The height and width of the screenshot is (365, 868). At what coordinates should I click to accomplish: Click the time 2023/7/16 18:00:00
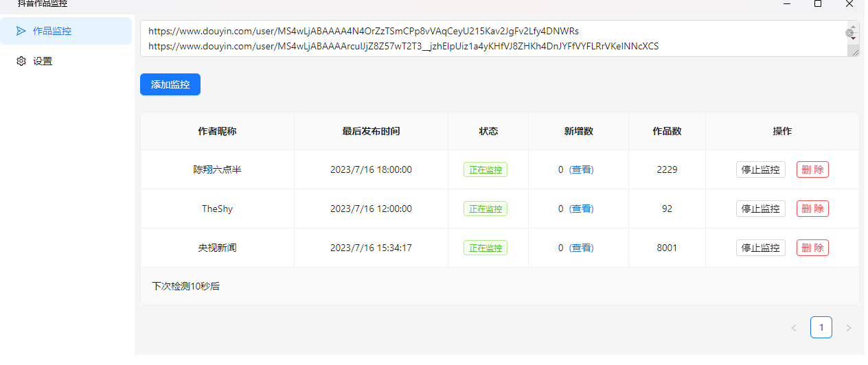coord(372,169)
